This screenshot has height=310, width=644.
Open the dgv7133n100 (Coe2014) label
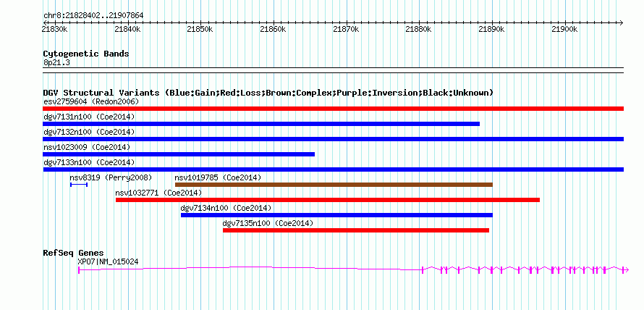(x=89, y=162)
